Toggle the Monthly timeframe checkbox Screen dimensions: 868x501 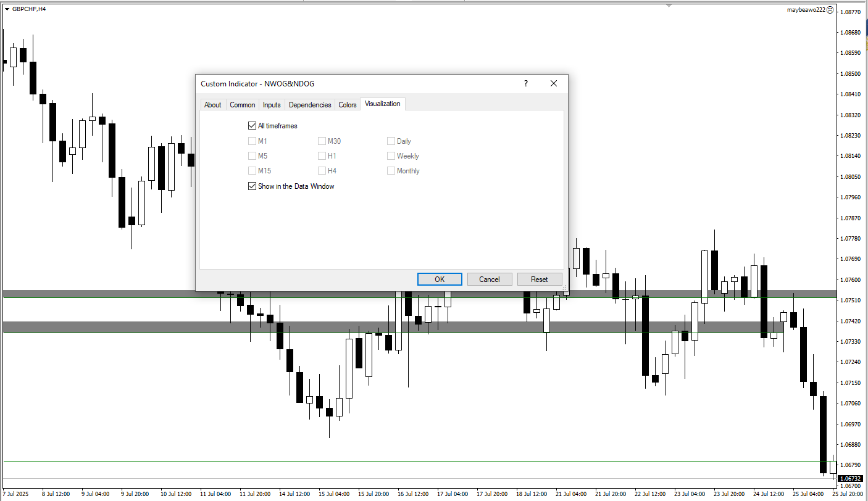tap(391, 171)
